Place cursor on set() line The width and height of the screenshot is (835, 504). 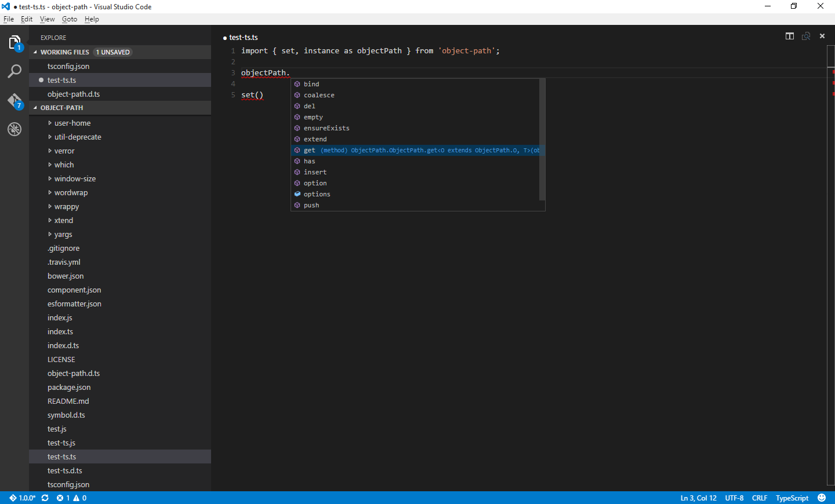pos(252,95)
